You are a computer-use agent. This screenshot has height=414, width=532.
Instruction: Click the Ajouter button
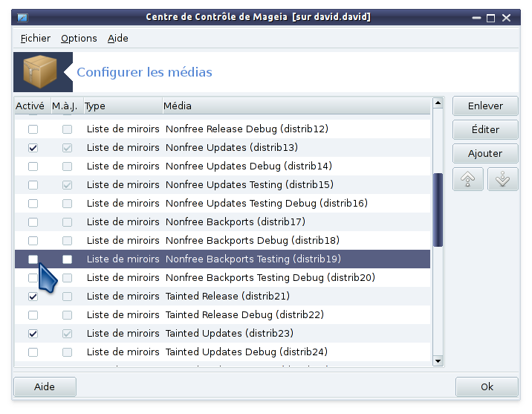click(485, 153)
